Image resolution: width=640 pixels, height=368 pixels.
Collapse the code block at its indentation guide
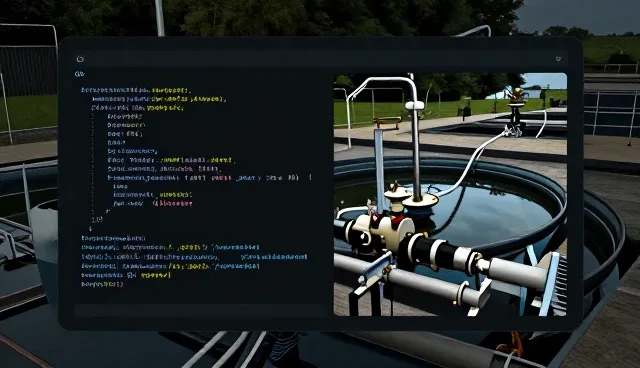point(93,163)
